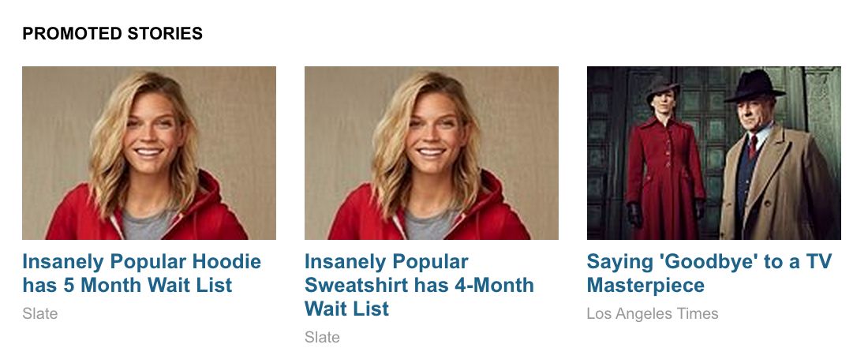Click the PROMOTED STORIES heading
The width and height of the screenshot is (868, 363).
[112, 34]
